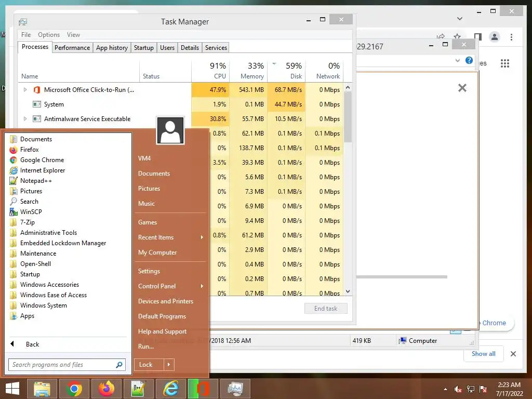Open Devices and Printers
Screen dimensions: 532x399
coord(166,301)
